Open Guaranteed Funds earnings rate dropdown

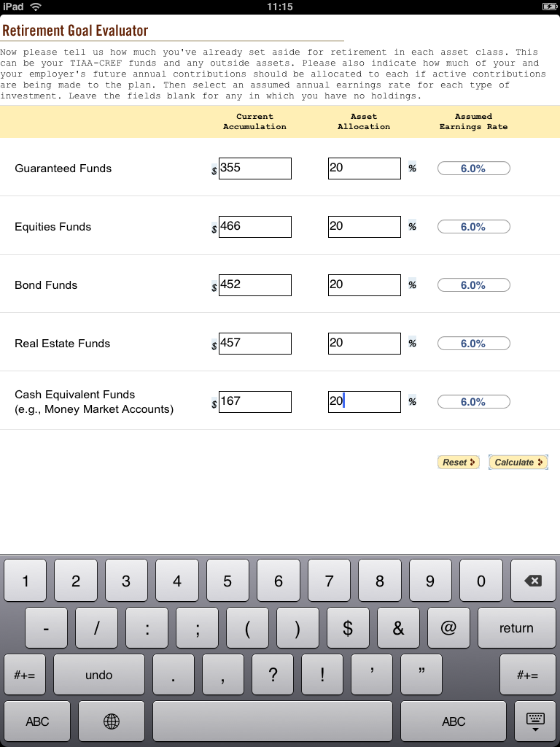[x=473, y=169]
